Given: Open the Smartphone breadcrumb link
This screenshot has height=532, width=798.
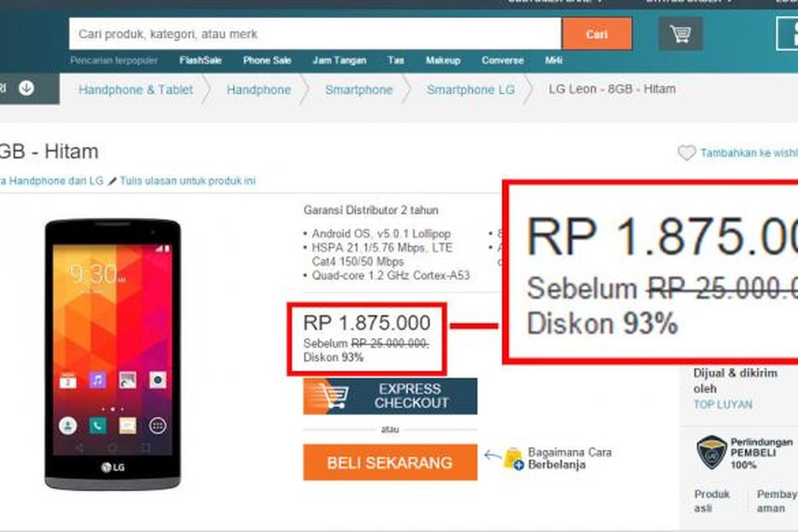Looking at the screenshot, I should [x=359, y=90].
